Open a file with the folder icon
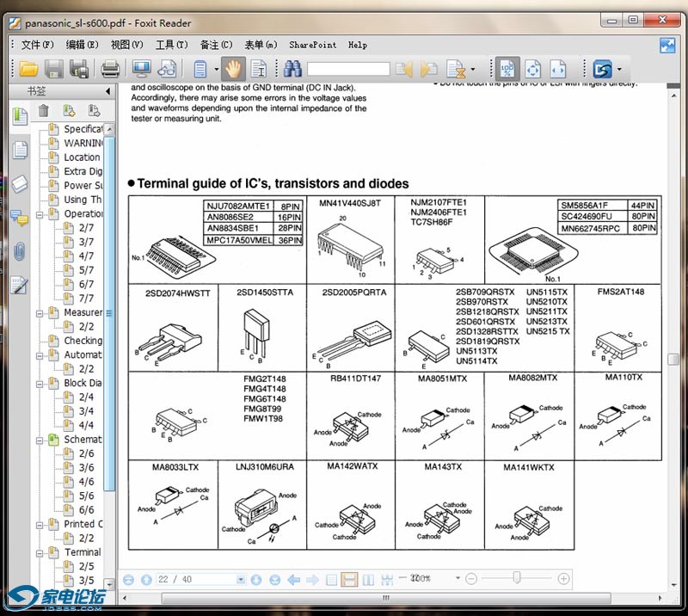Viewport: 688px width, 616px height. 29,69
